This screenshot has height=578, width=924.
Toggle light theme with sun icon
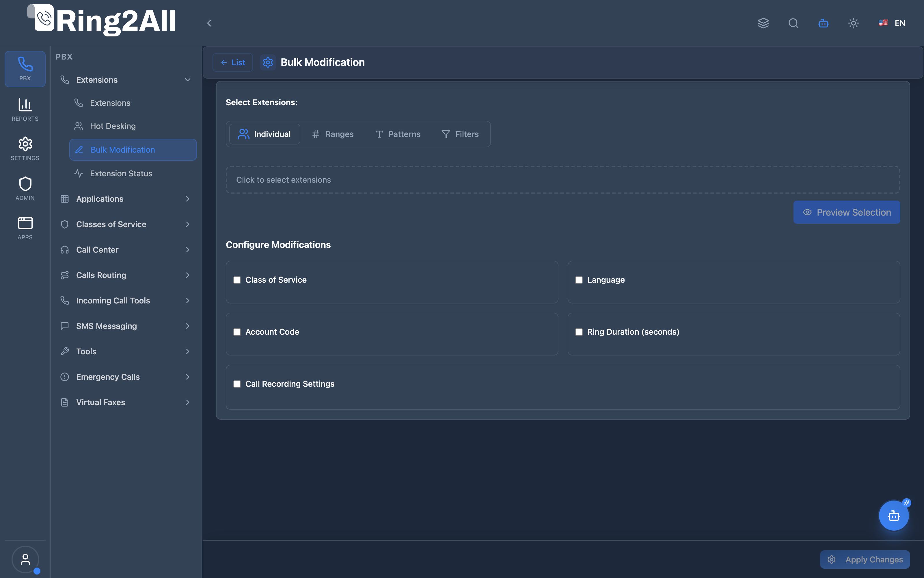pyautogui.click(x=853, y=23)
